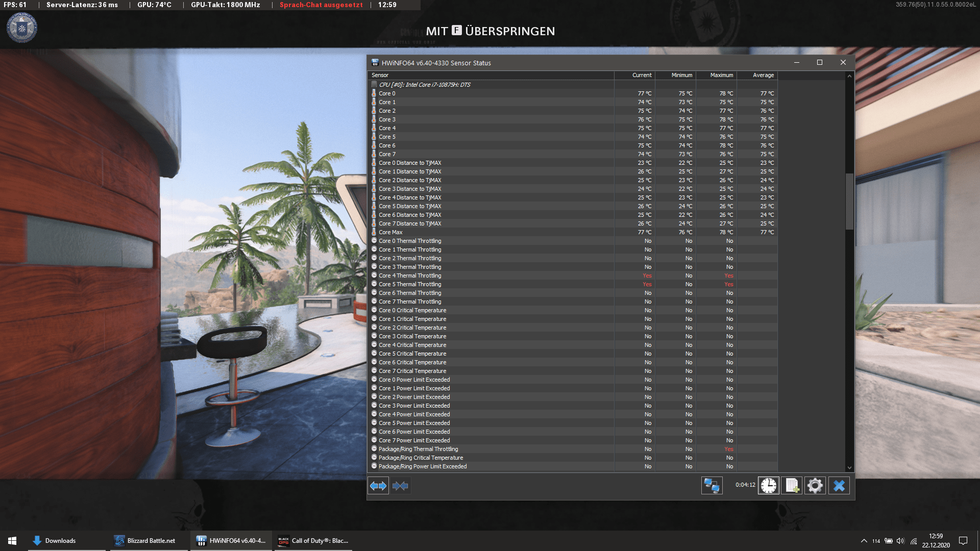This screenshot has height=551, width=980.
Task: Maximize the HWiNFO64 Sensor Status window
Action: click(x=820, y=62)
